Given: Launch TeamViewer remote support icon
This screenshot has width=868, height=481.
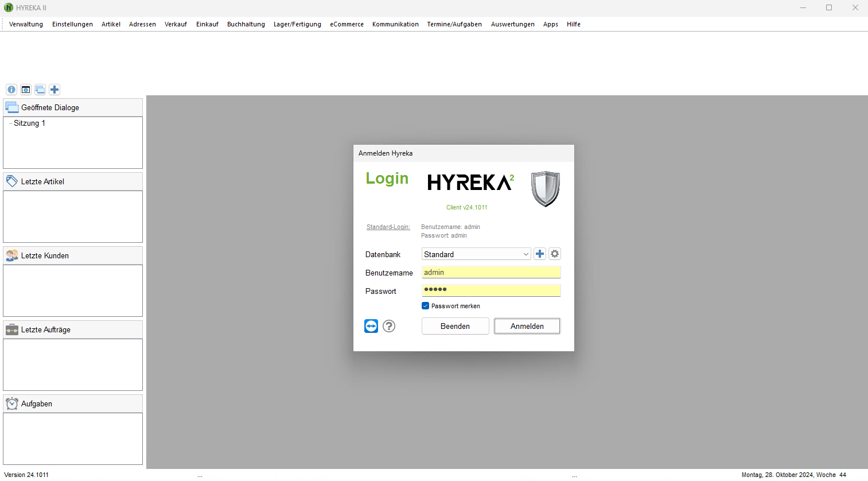Looking at the screenshot, I should pyautogui.click(x=371, y=326).
